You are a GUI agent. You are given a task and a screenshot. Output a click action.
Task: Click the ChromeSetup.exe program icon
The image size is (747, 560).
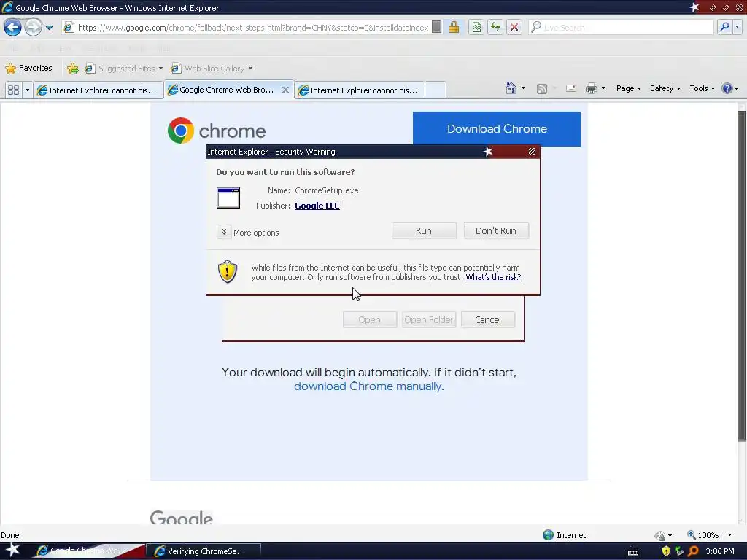[228, 198]
